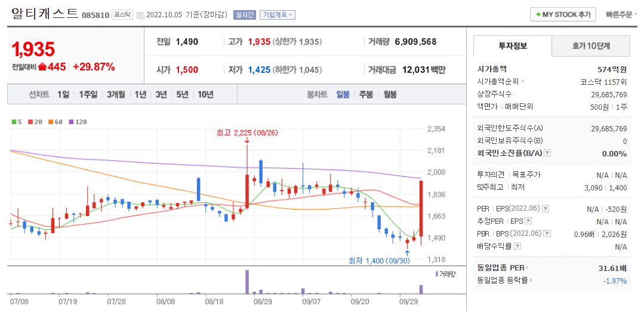Select the 월봉 monthly candle chart
The height and width of the screenshot is (311, 644).
pos(390,94)
